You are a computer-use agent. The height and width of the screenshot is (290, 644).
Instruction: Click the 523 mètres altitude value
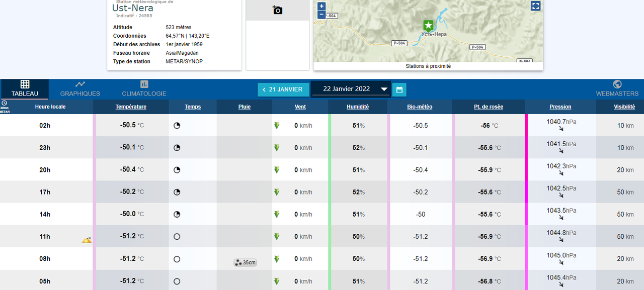179,27
